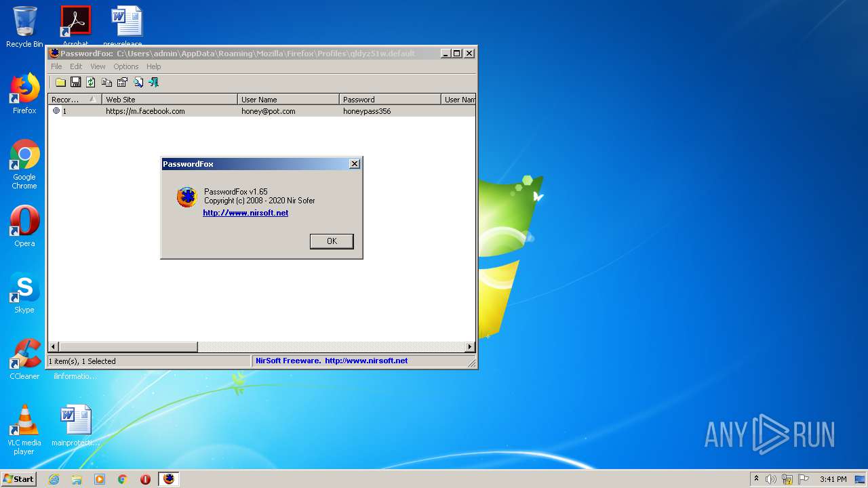Show hidden system tray icons
This screenshot has height=488, width=868.
(756, 479)
